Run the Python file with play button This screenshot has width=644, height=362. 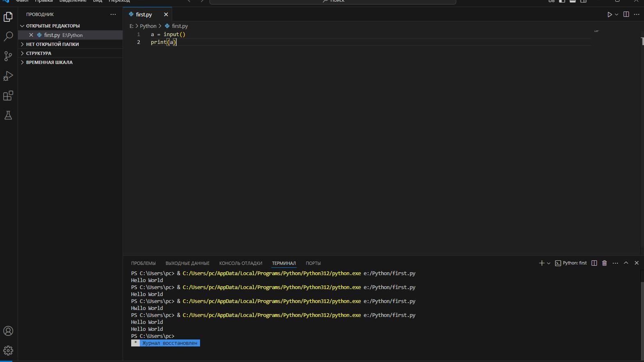[610, 14]
